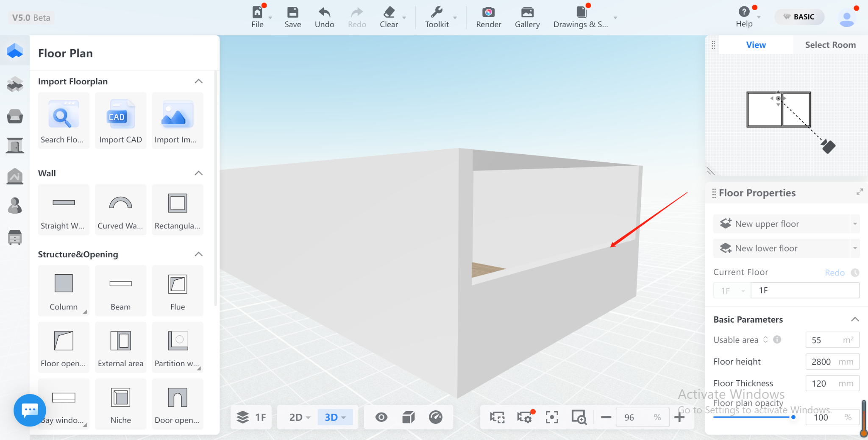Click the current floor name field
Viewport: 868px width, 440px height.
coord(805,291)
